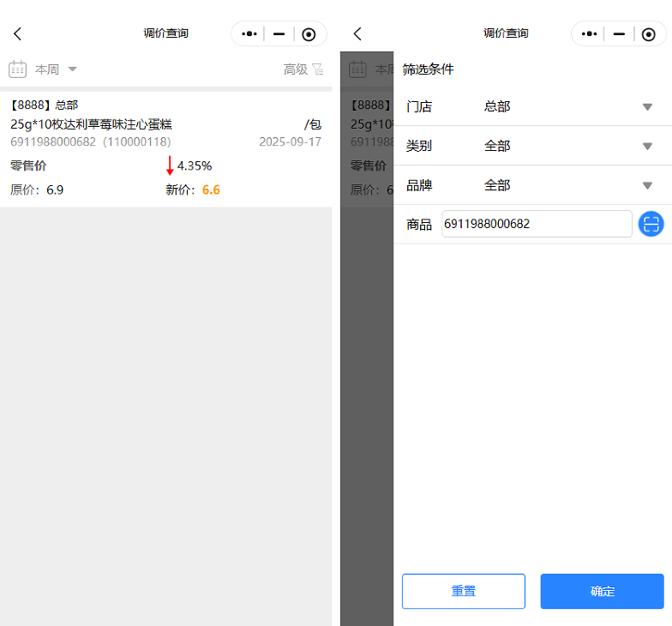This screenshot has height=626, width=672.
Task: Expand the 门店 store dropdown
Action: (647, 107)
